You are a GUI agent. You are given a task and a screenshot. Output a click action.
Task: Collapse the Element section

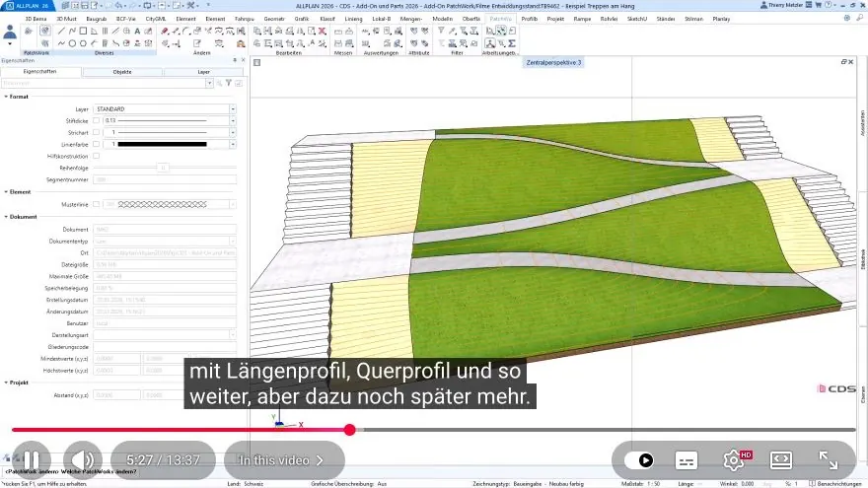[6, 192]
